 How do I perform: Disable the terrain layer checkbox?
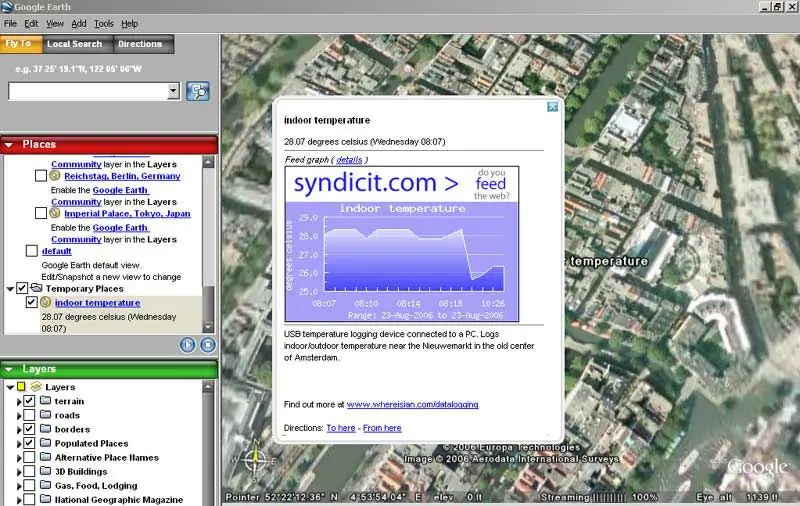tap(29, 401)
